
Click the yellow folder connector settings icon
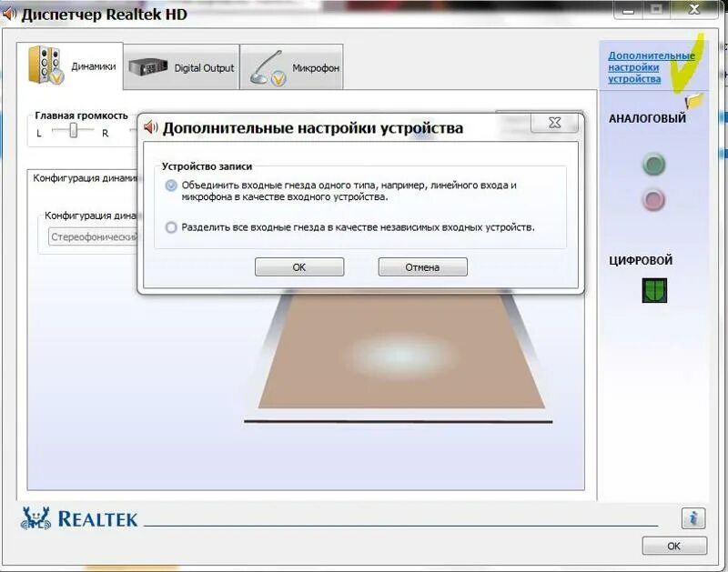pos(694,100)
